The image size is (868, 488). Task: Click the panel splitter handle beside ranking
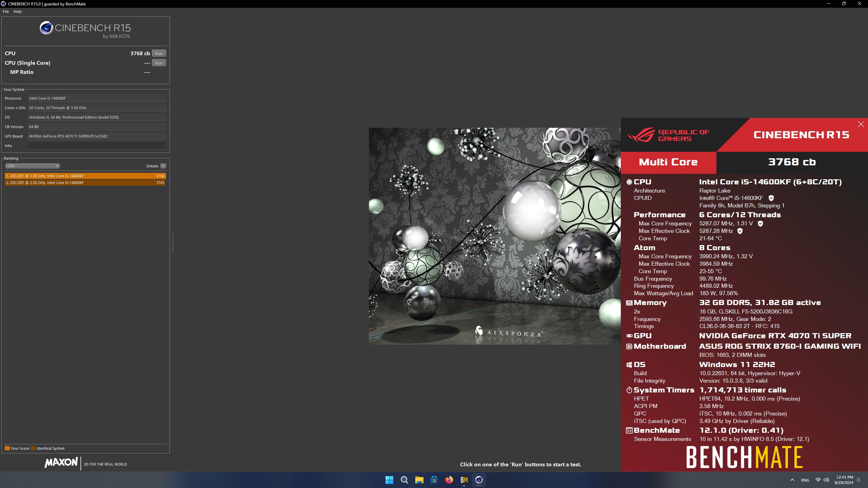click(x=173, y=243)
